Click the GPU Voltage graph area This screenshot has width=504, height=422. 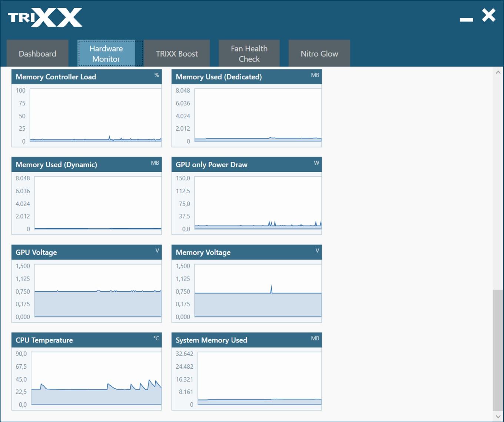pyautogui.click(x=98, y=290)
